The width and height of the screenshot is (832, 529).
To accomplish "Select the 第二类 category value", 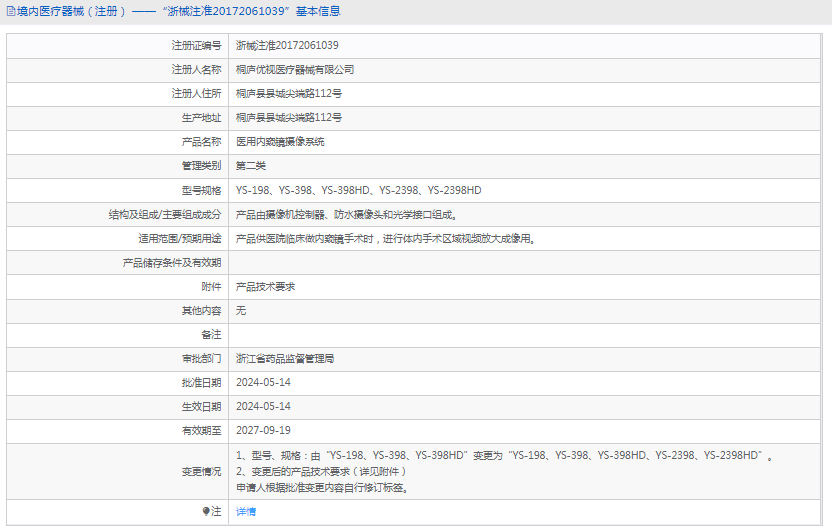I will click(250, 166).
